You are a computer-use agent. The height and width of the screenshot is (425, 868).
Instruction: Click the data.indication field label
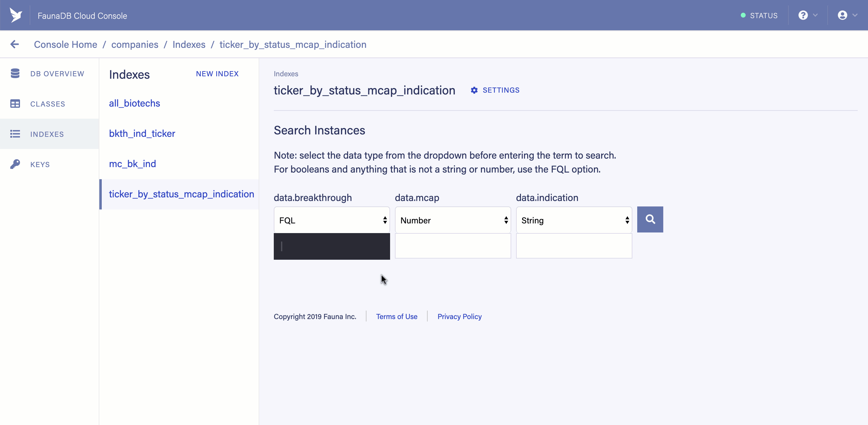click(547, 198)
